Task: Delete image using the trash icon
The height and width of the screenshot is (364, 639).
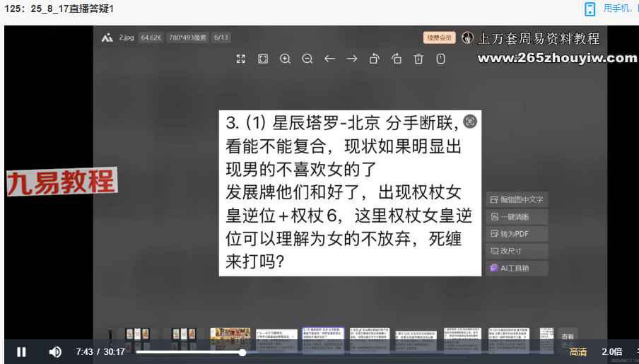Action: click(x=418, y=59)
